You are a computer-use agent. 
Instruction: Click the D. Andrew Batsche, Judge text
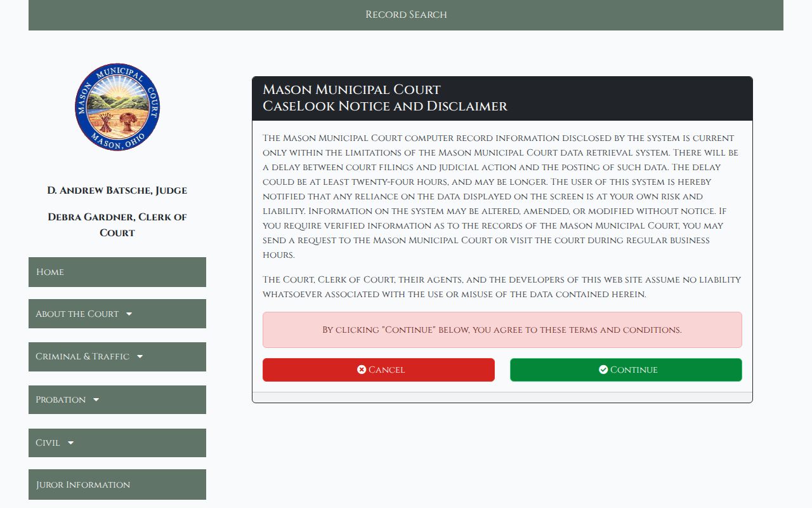coord(117,190)
